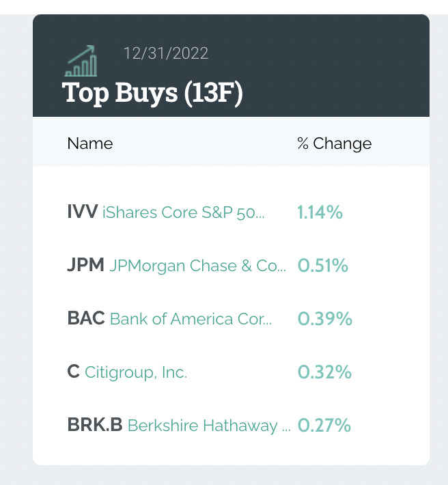Open the Bank of America Corp link
The height and width of the screenshot is (485, 448).
coord(191,319)
